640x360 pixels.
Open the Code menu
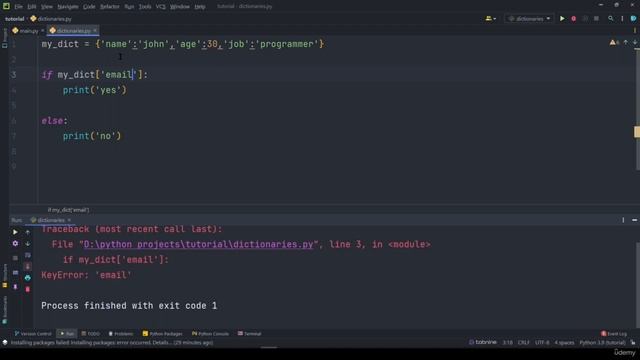tap(89, 7)
